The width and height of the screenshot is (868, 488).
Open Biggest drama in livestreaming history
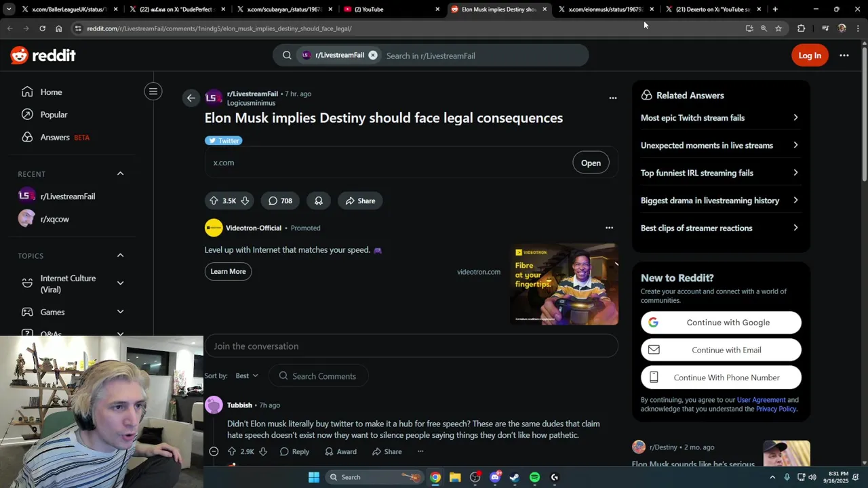click(x=720, y=201)
